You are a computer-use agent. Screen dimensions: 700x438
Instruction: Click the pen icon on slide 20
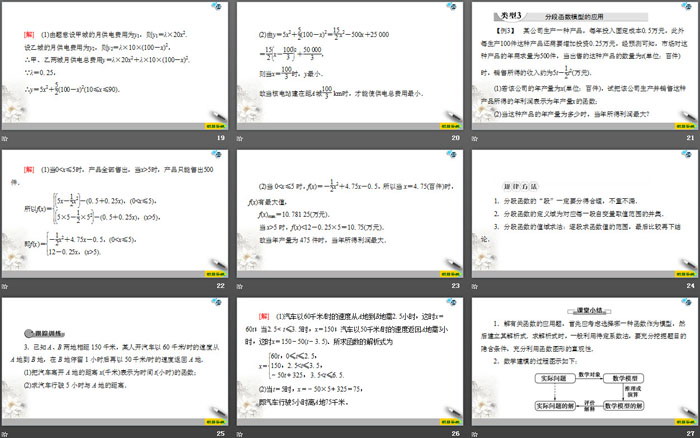point(453,116)
